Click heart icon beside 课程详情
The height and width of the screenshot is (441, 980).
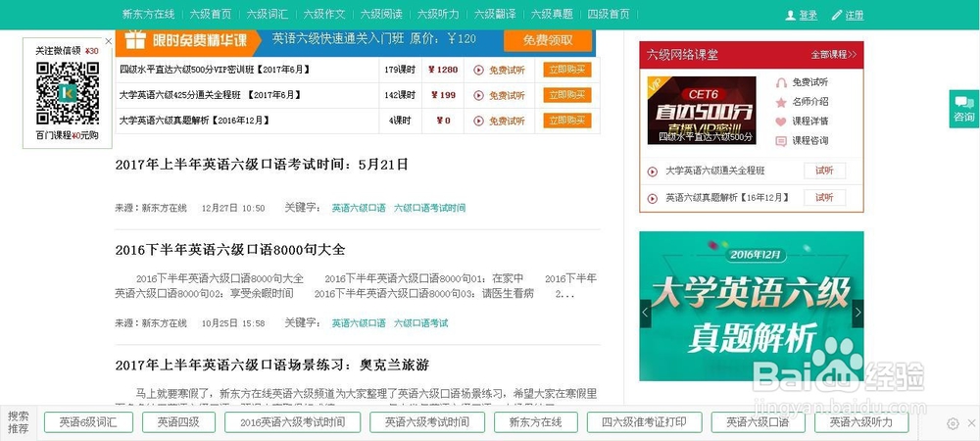(781, 122)
